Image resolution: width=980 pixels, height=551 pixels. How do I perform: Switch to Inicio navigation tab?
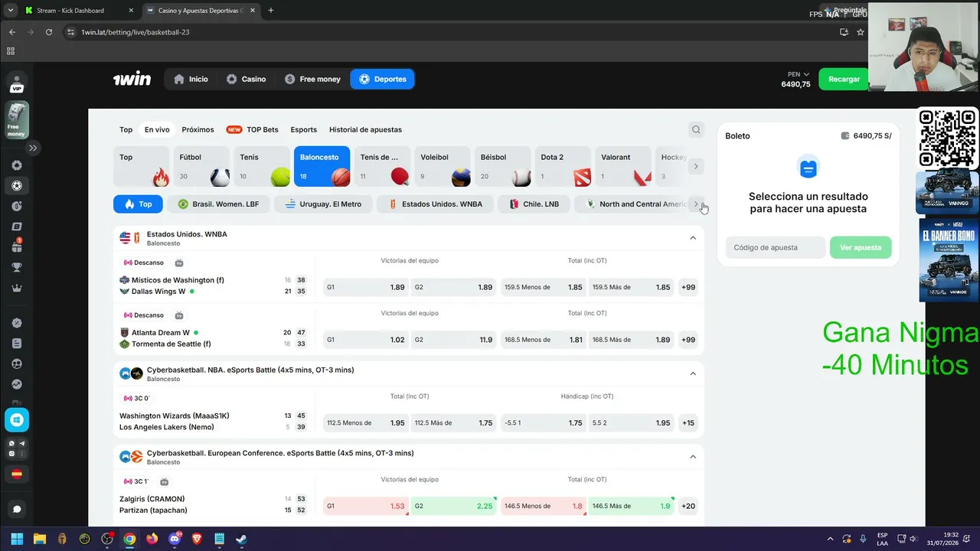click(x=191, y=79)
